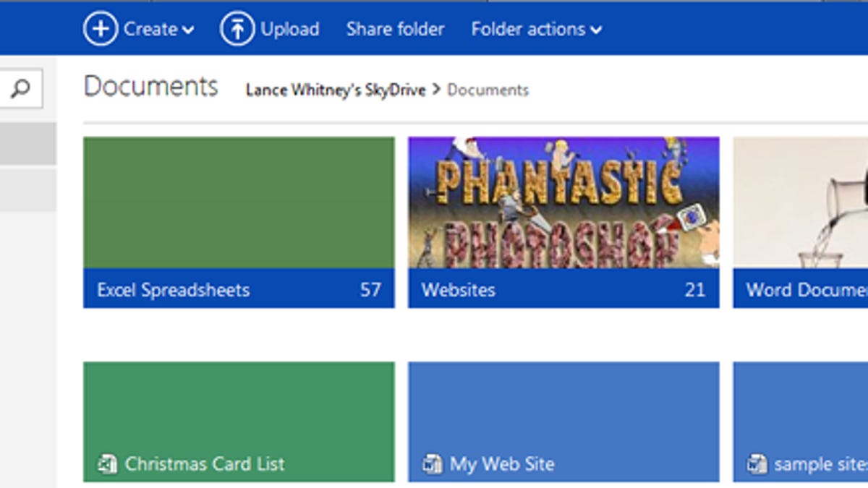Click the file icon beside My Web Site
The image size is (868, 488).
(x=433, y=464)
